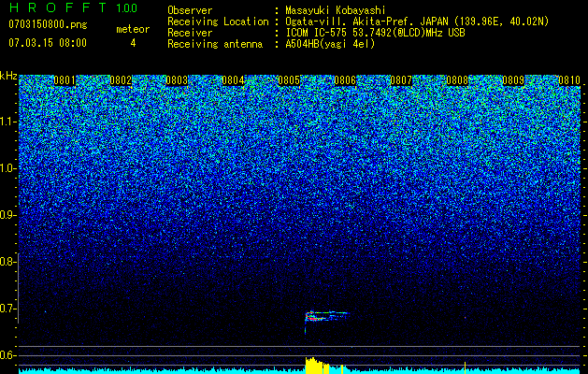Click the 0806 time marker
Image resolution: width=588 pixels, height=374 pixels.
point(345,80)
